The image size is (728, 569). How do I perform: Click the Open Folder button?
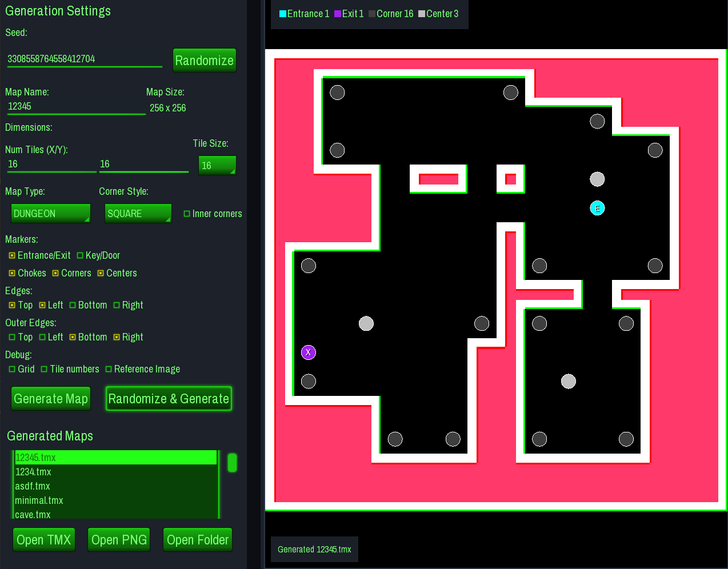tap(198, 539)
